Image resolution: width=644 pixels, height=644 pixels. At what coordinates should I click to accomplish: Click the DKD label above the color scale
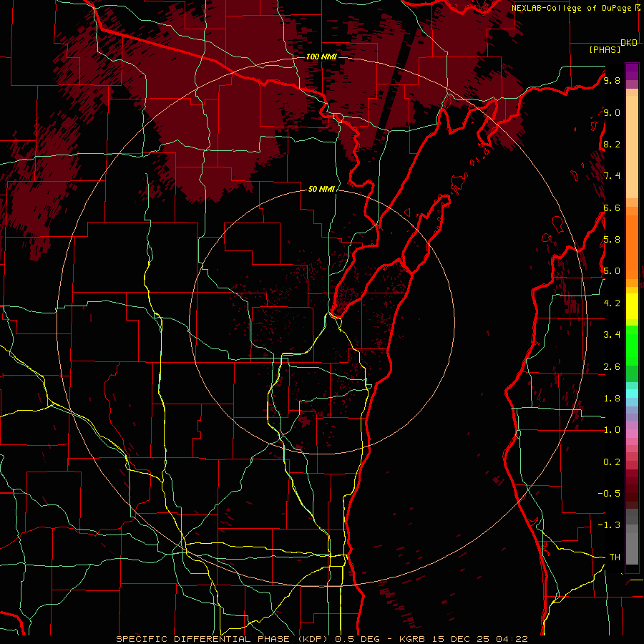tap(629, 43)
